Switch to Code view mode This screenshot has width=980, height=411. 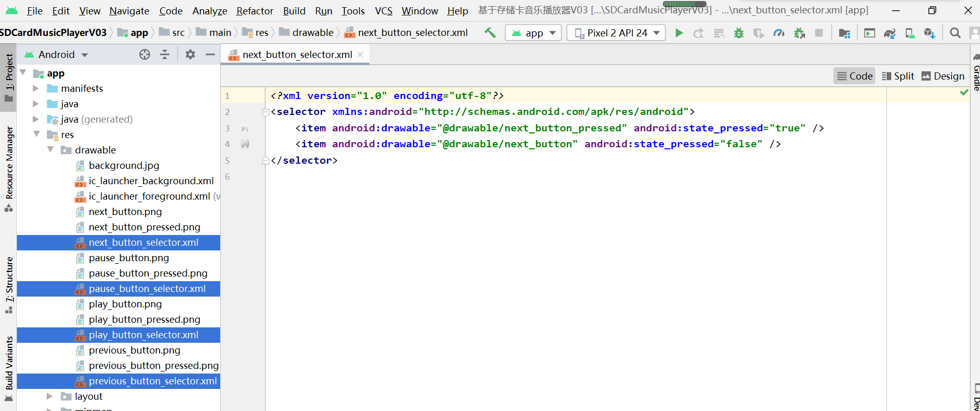tap(854, 76)
